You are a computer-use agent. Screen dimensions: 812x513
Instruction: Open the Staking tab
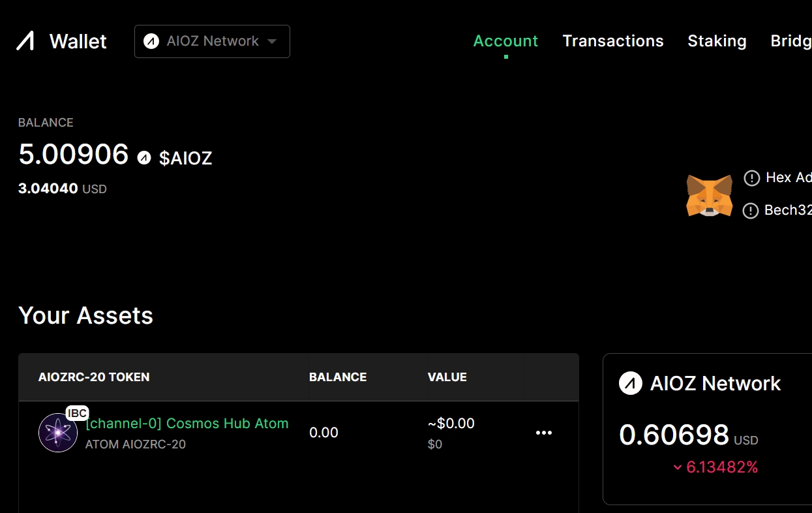tap(717, 41)
